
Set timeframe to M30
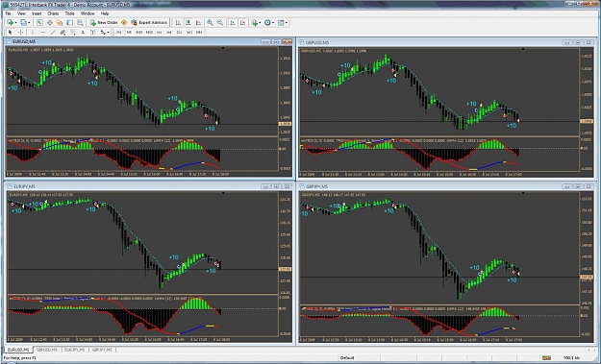coord(149,32)
